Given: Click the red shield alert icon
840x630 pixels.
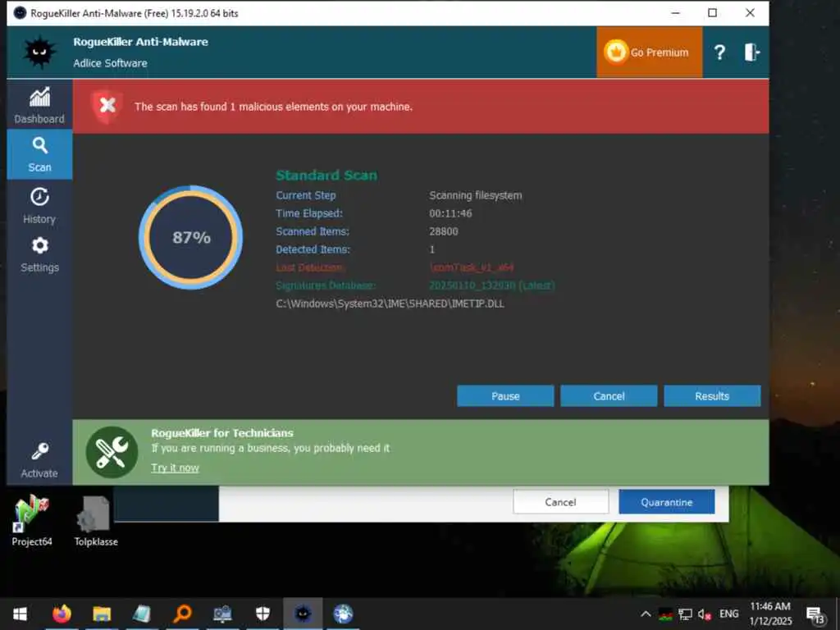Looking at the screenshot, I should 107,106.
